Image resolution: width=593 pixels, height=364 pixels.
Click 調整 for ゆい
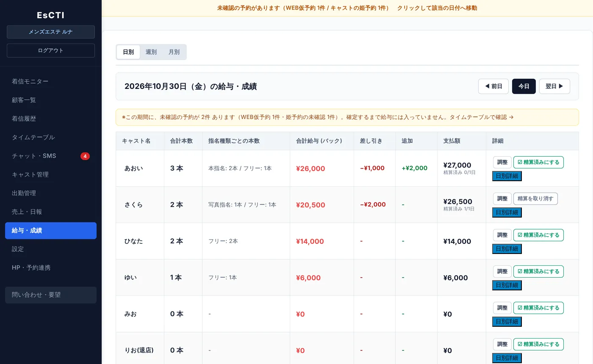pos(502,271)
